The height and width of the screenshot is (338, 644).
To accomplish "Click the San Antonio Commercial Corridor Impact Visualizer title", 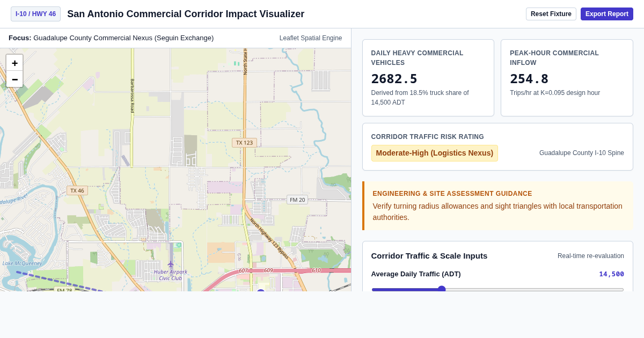I will click(186, 14).
